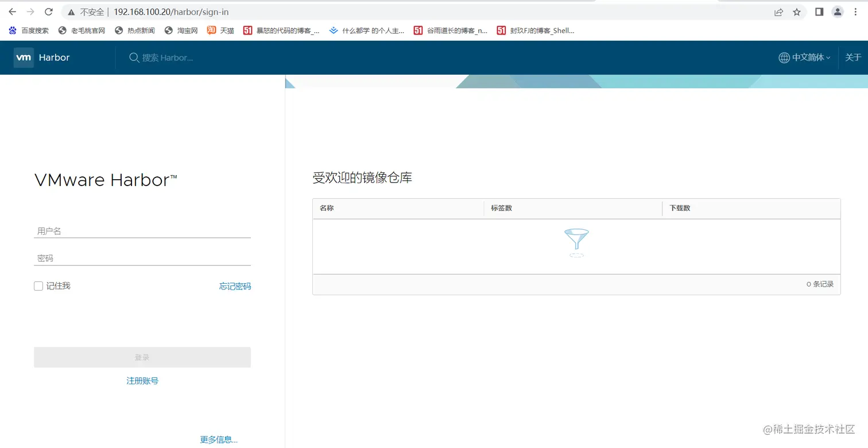Viewport: 868px width, 448px height.
Task: Click the 0 条记录 footer text
Action: [x=820, y=284]
